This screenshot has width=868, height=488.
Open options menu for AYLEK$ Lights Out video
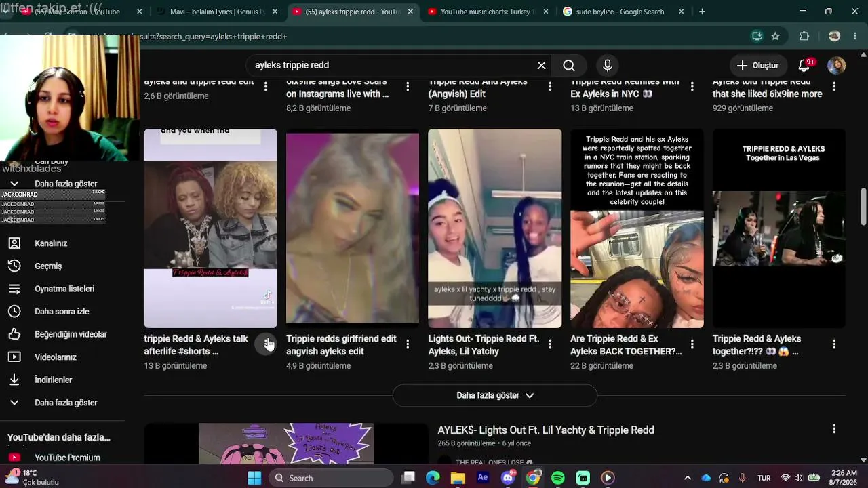[x=834, y=429]
